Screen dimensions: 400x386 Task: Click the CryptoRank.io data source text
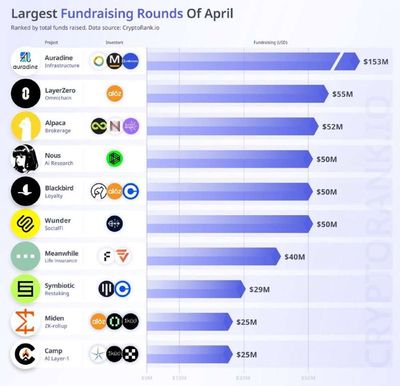point(141,28)
